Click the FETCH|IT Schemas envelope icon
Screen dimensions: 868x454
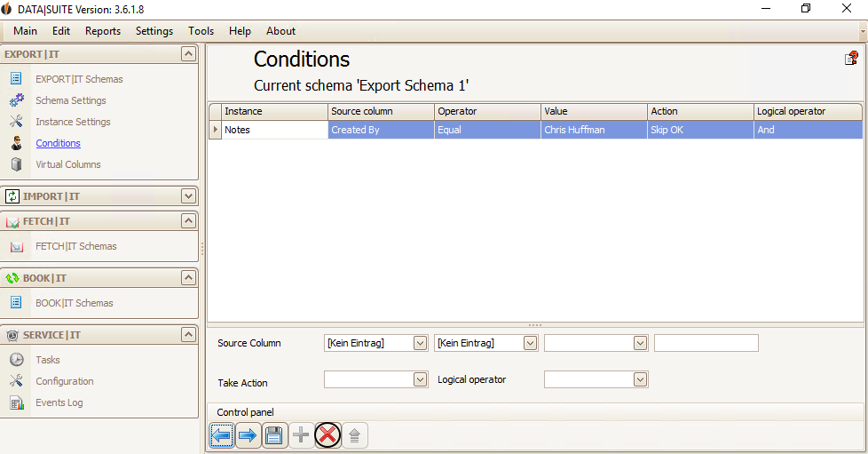(x=17, y=247)
